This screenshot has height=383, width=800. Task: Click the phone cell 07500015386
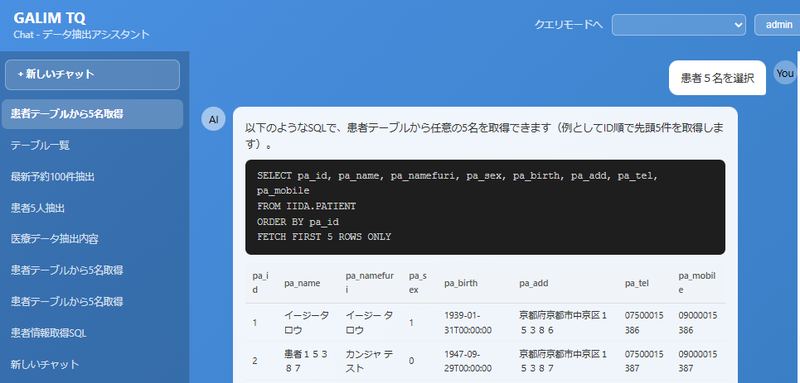tap(644, 323)
